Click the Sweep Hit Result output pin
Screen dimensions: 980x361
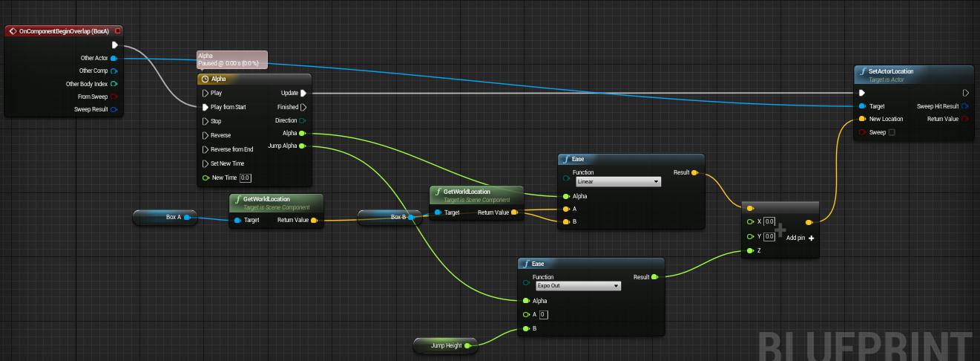(965, 106)
